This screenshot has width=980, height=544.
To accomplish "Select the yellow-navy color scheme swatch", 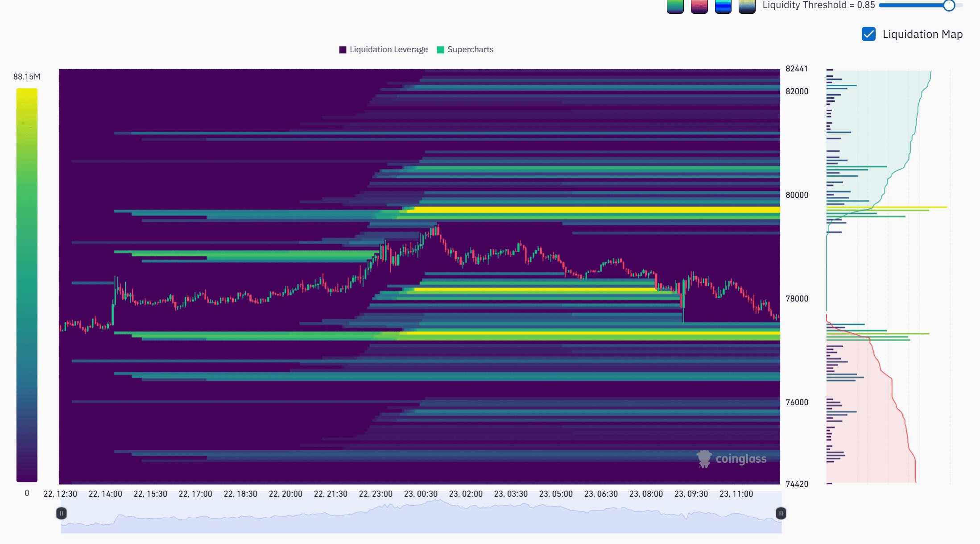I will pyautogui.click(x=747, y=6).
